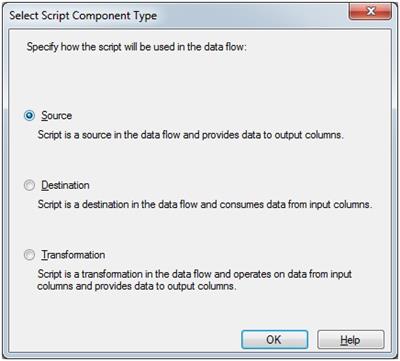
Task: Click the "Source" label text
Action: [57, 116]
